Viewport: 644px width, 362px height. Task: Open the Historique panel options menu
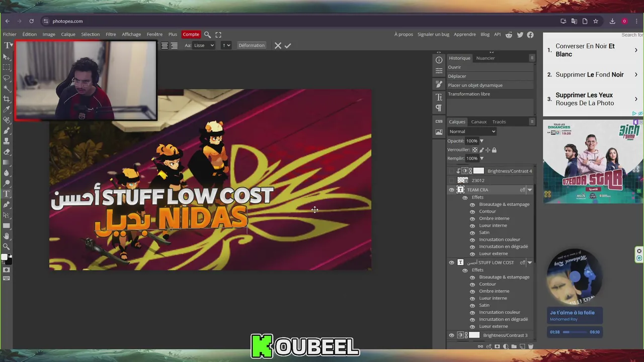coord(532,58)
